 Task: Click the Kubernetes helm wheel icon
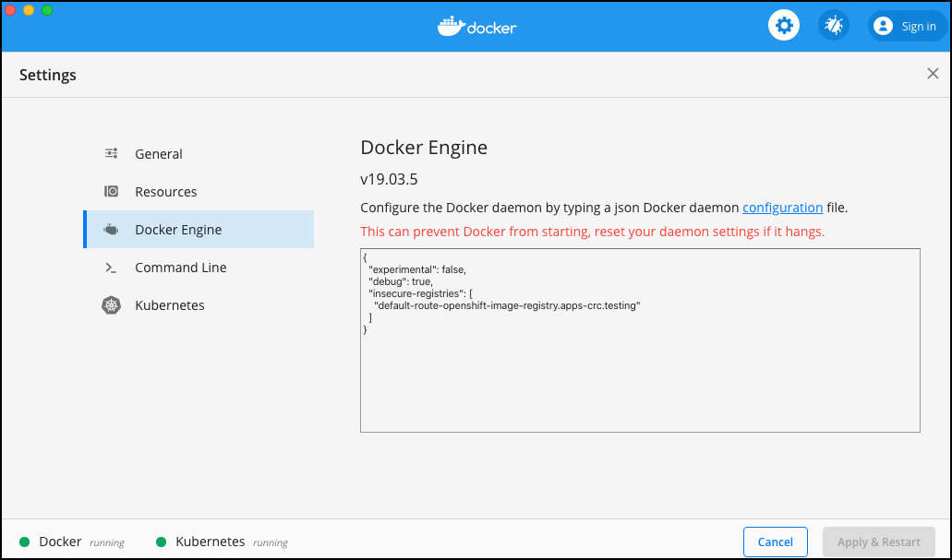point(111,305)
